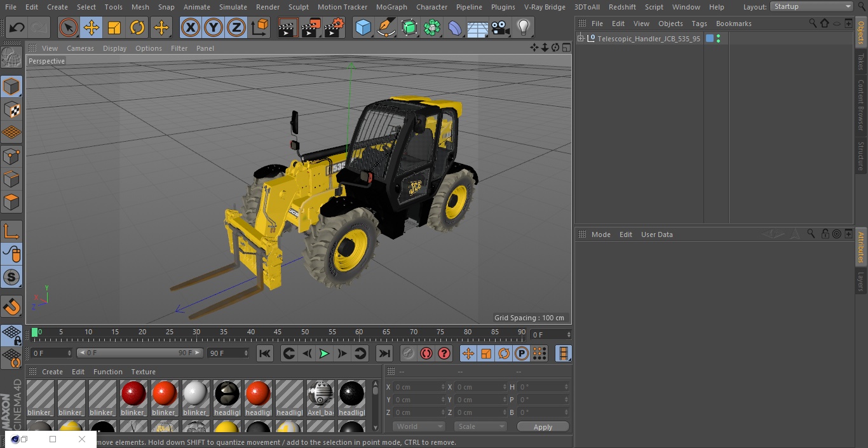
Task: Toggle Viewport Solo S icon
Action: click(x=11, y=277)
